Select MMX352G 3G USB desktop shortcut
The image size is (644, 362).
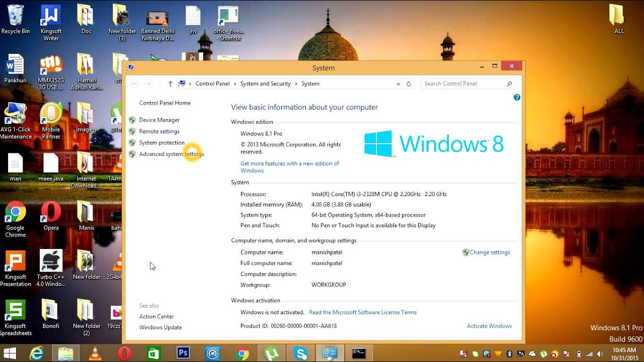click(x=51, y=72)
